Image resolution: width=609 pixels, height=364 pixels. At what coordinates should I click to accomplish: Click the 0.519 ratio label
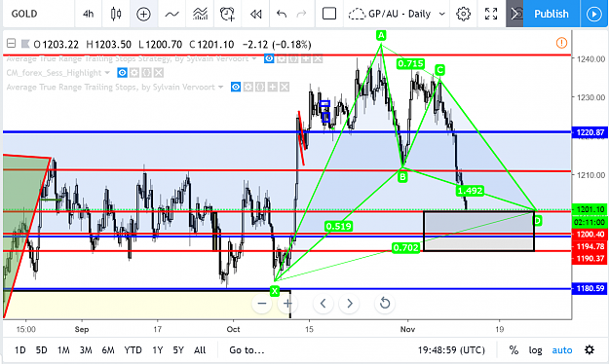tap(339, 226)
